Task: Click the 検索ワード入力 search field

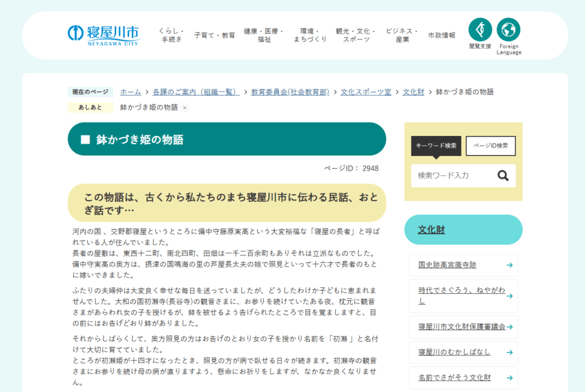Action: [x=451, y=176]
